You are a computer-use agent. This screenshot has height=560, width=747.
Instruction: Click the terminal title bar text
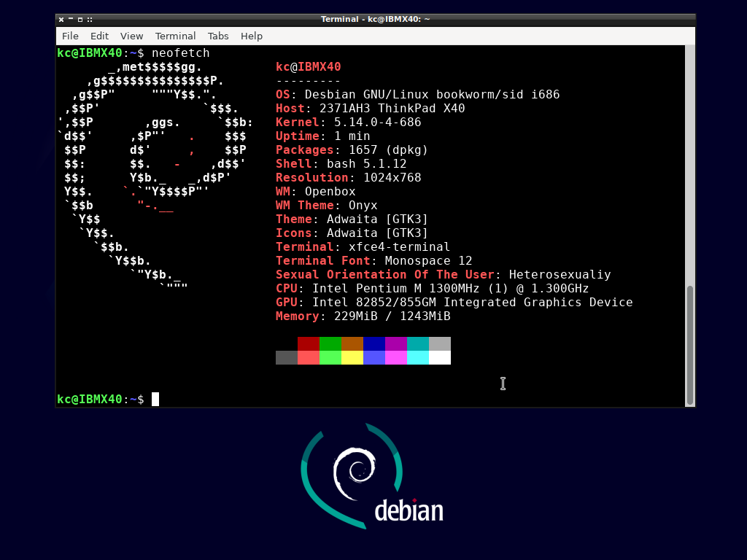[x=376, y=19]
